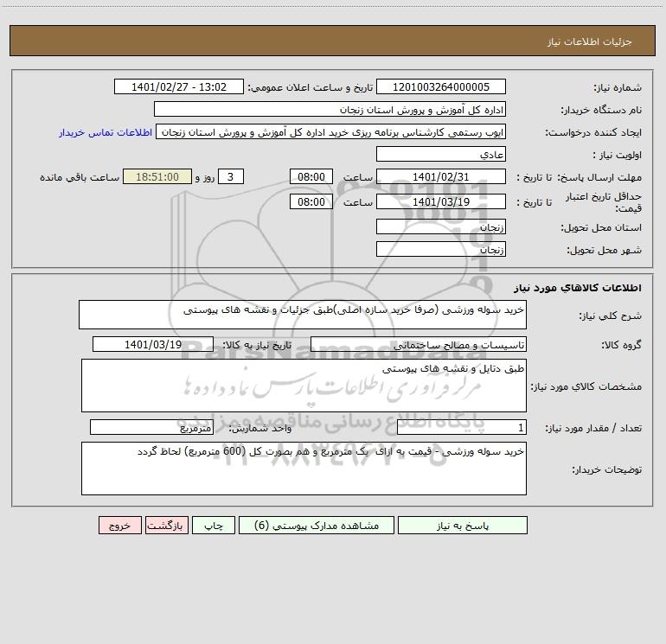Click the پاسخ به نیاز button
Screen dimensions: 666x644
point(463,525)
